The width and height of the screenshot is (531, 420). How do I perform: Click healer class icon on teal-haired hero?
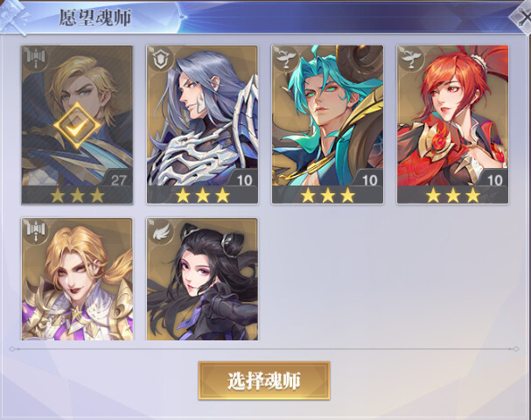[x=285, y=59]
